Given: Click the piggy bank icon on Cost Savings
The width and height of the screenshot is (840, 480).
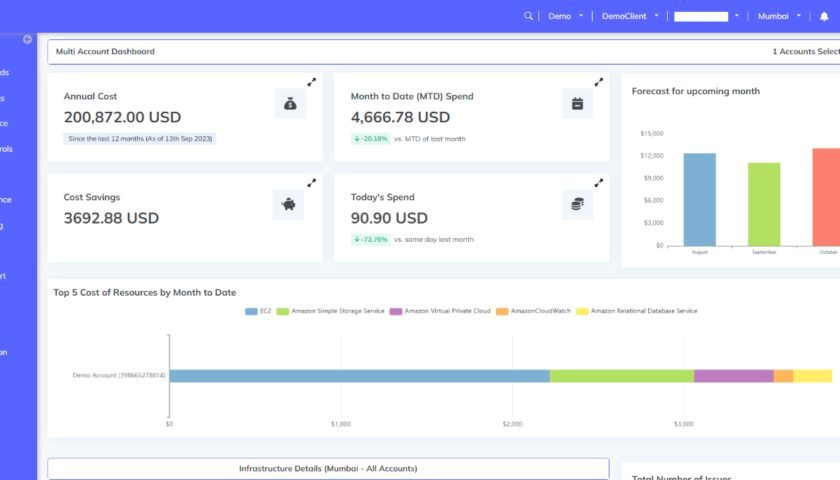Looking at the screenshot, I should [x=288, y=204].
